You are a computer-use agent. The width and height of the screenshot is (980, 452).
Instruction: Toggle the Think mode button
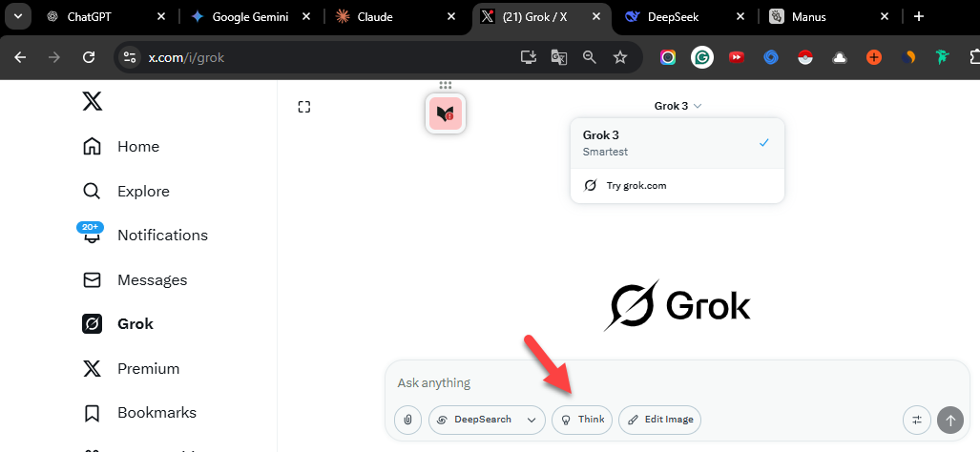coord(584,420)
